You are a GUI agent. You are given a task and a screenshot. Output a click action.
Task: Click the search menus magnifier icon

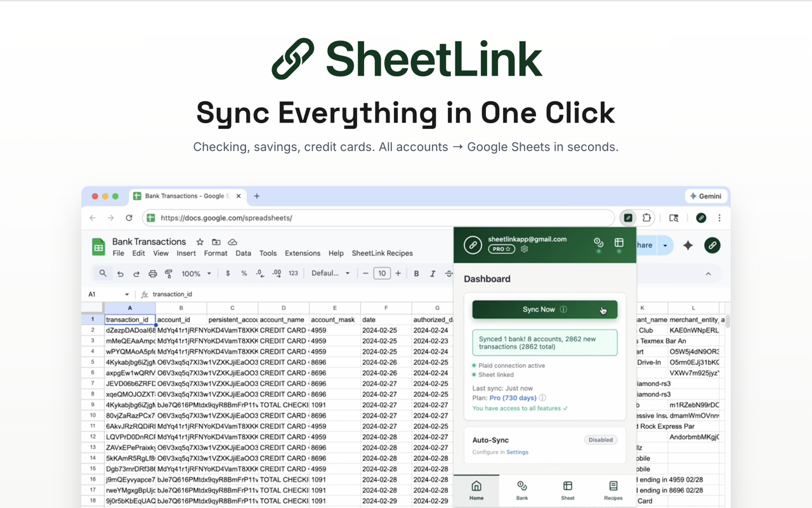pos(103,274)
